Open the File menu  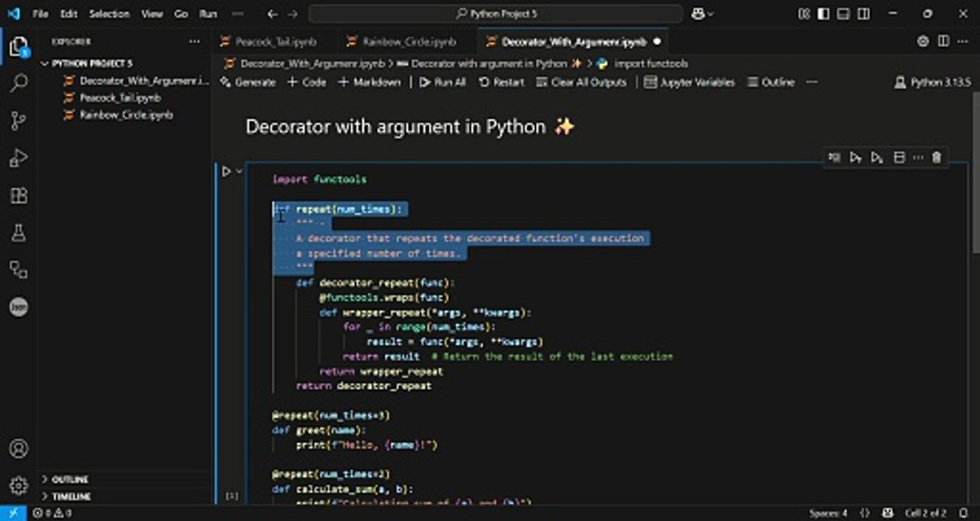coord(41,14)
